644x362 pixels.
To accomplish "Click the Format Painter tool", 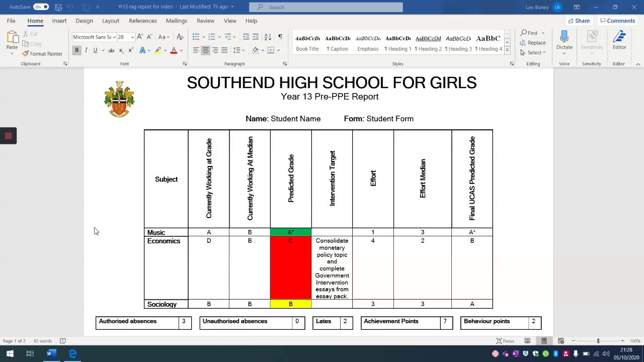I will (x=42, y=54).
